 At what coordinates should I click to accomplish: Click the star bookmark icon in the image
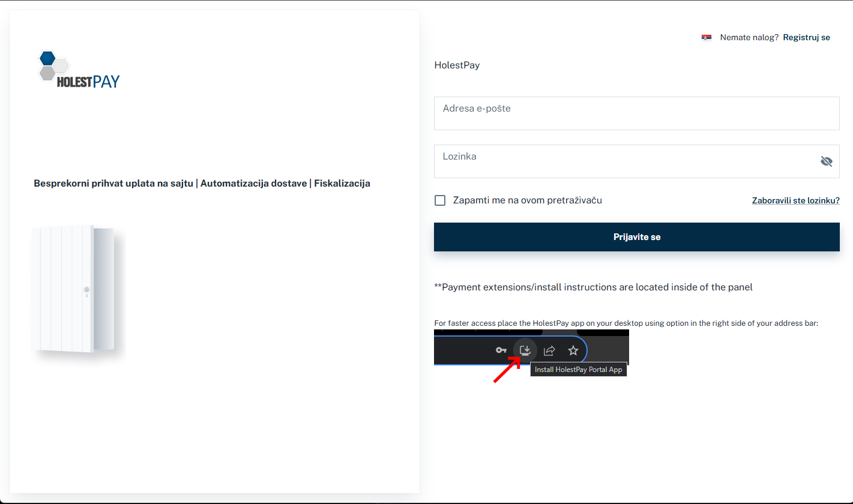pos(573,350)
